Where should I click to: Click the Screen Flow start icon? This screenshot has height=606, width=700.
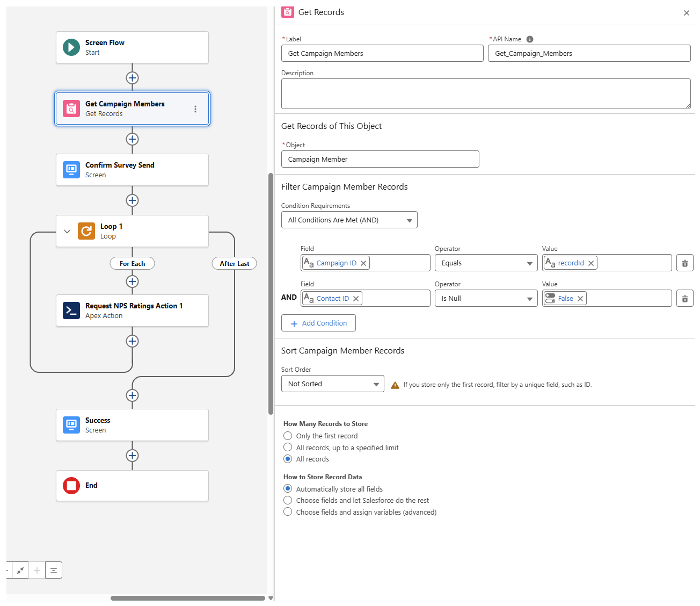pos(71,47)
